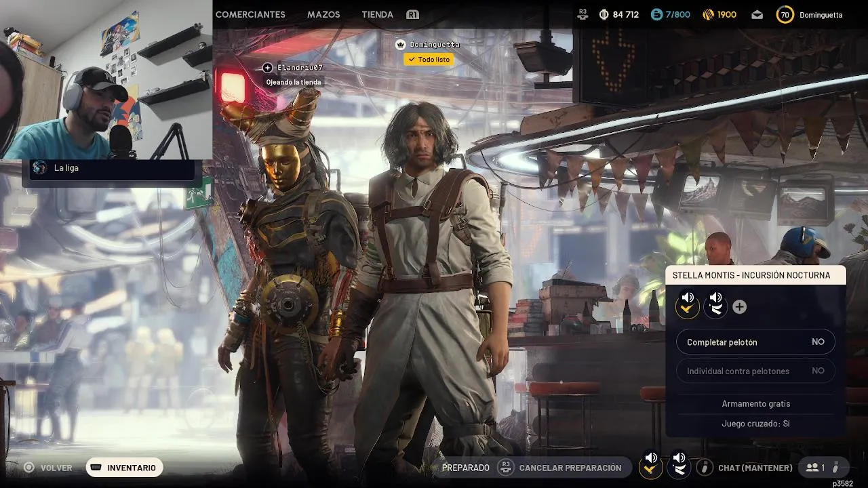Click the microphone icon beside Chat

point(705,468)
